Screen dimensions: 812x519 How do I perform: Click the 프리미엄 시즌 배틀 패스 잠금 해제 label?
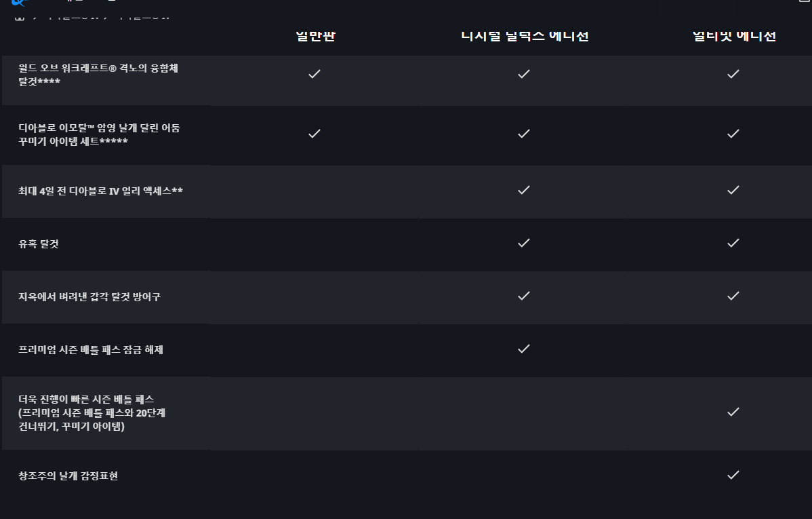pyautogui.click(x=91, y=349)
